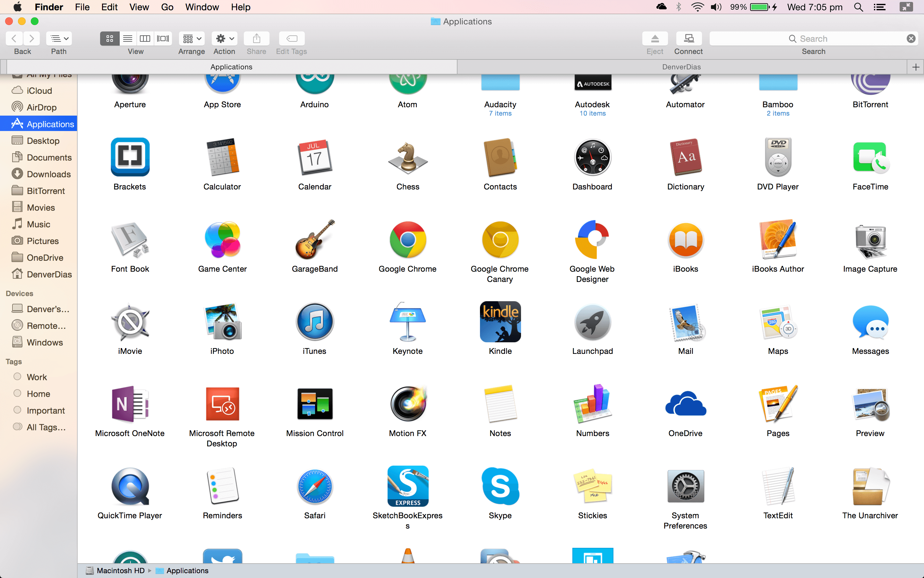Click Macintosh HD in path bar
The height and width of the screenshot is (578, 924).
point(115,571)
